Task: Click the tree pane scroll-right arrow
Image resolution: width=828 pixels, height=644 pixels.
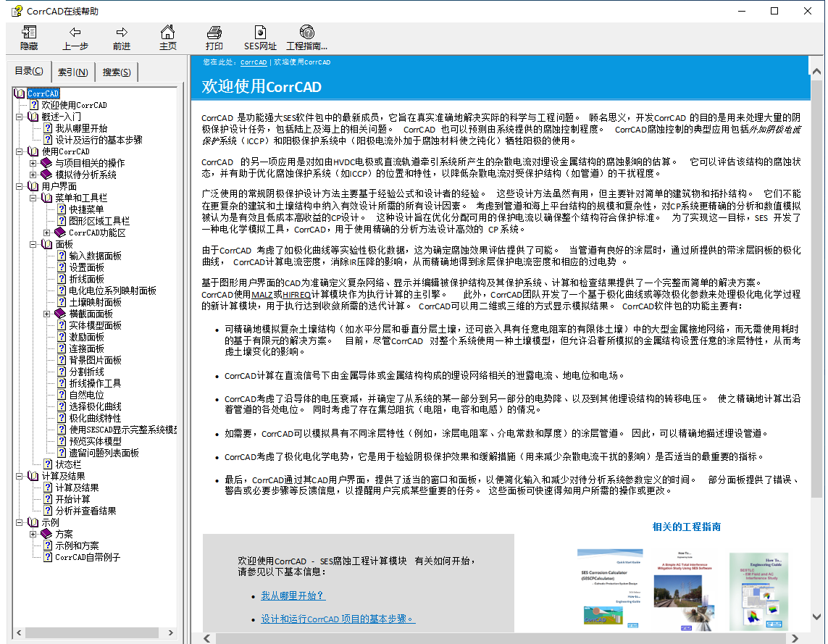Action: pos(170,632)
